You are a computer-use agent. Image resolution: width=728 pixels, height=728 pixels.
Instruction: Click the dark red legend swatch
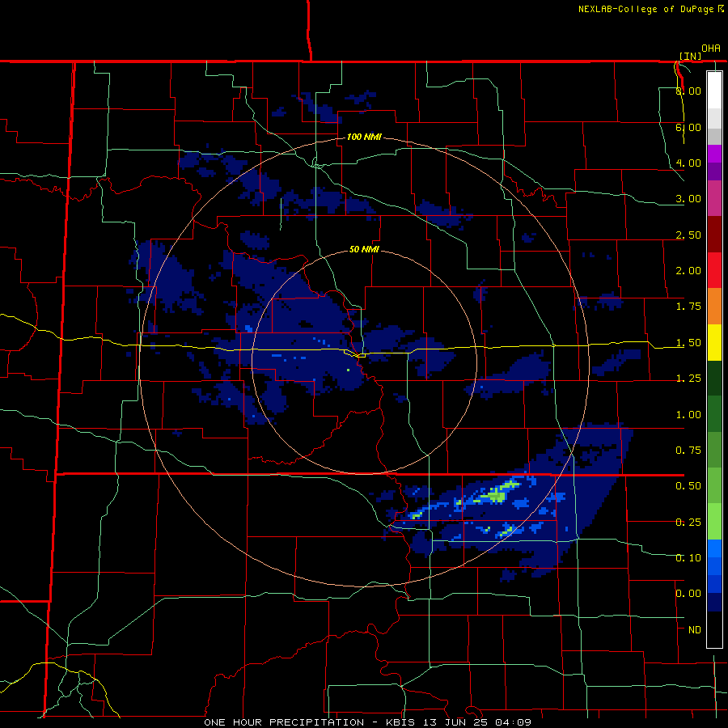714,235
